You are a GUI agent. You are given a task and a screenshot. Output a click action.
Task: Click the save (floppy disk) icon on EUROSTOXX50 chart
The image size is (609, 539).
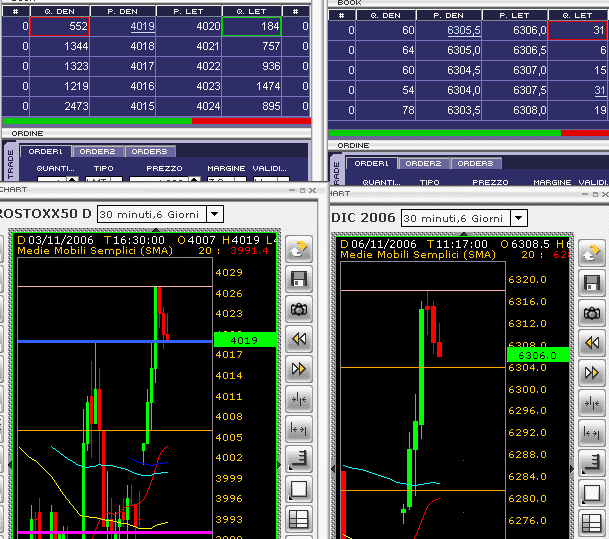click(x=297, y=279)
